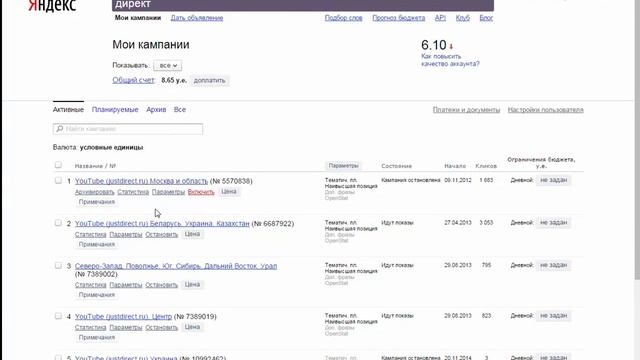Focus the Найти кампанию search field

(128, 129)
